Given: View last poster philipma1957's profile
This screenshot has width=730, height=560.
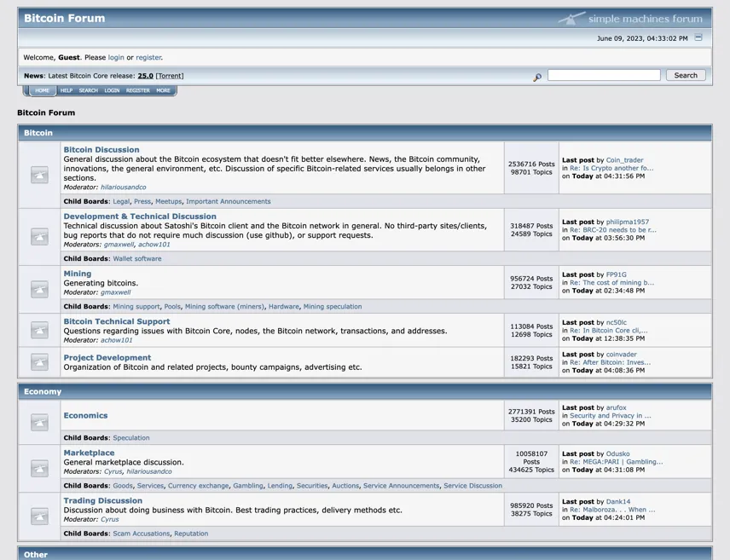Looking at the screenshot, I should [628, 222].
